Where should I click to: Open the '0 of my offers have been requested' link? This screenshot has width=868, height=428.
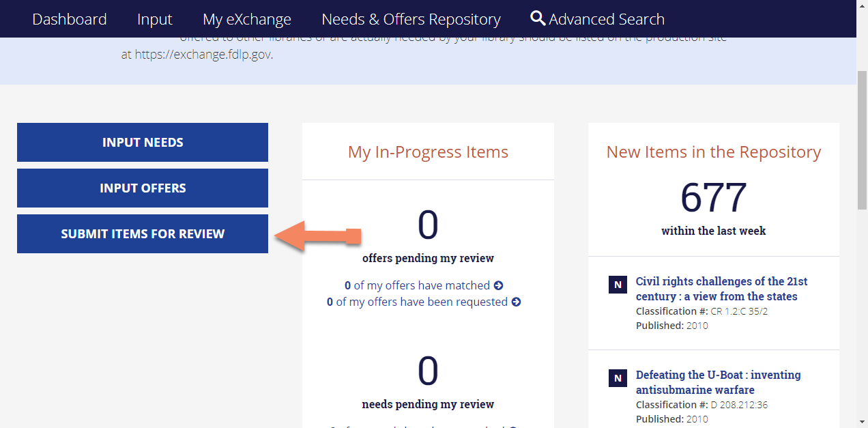point(424,302)
